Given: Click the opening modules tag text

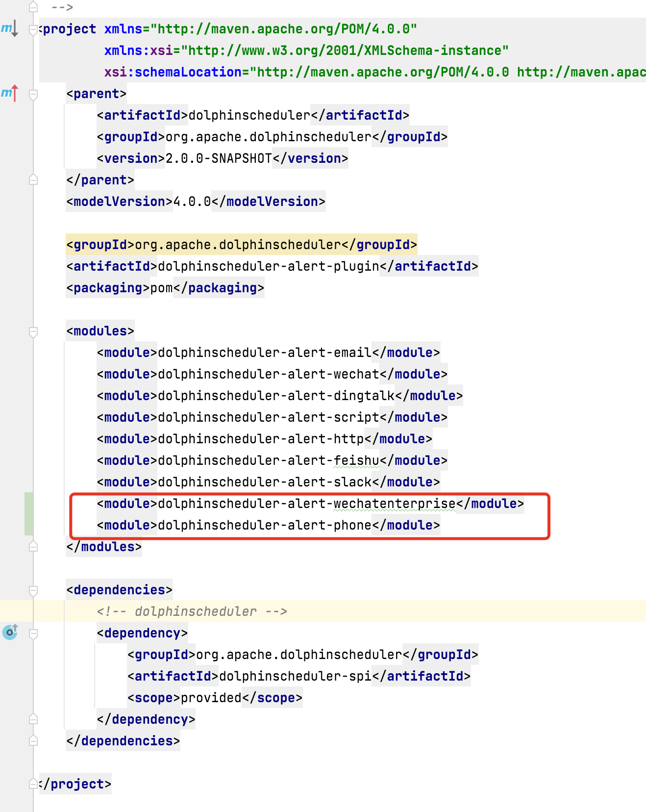Looking at the screenshot, I should 100,331.
